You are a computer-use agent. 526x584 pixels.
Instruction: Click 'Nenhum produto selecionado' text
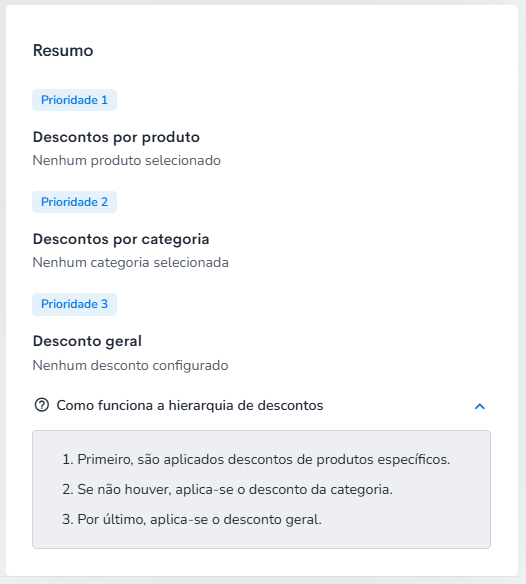pos(127,161)
